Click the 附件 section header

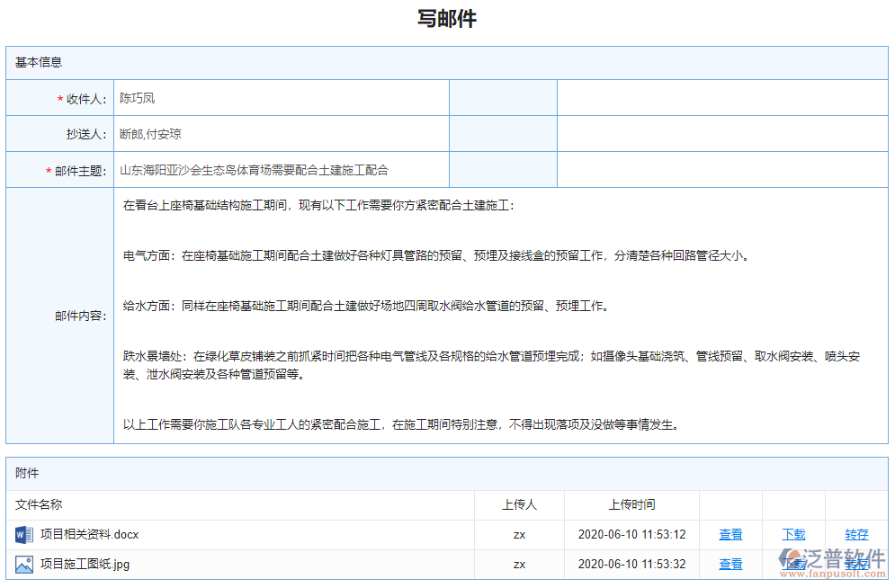[27, 473]
